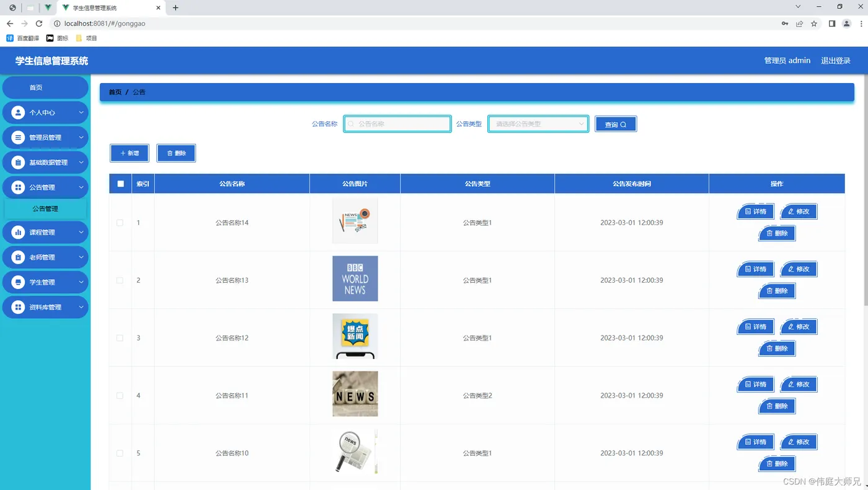868x490 pixels.
Task: Open the tab search chevron in title bar
Action: (799, 6)
